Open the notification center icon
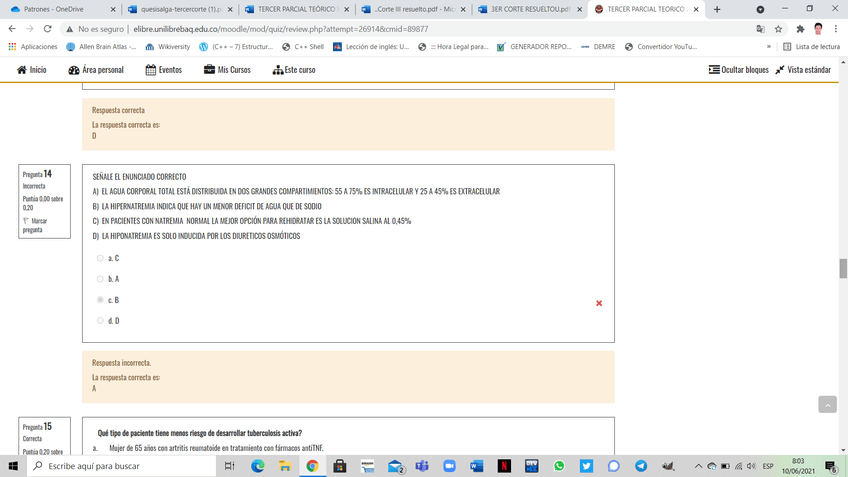This screenshot has width=848, height=477. pyautogui.click(x=831, y=466)
